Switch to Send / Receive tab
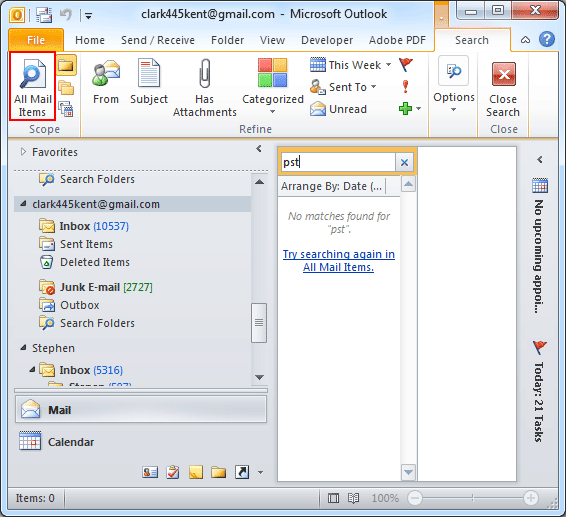Screen dimensions: 566x517 pyautogui.click(x=158, y=40)
